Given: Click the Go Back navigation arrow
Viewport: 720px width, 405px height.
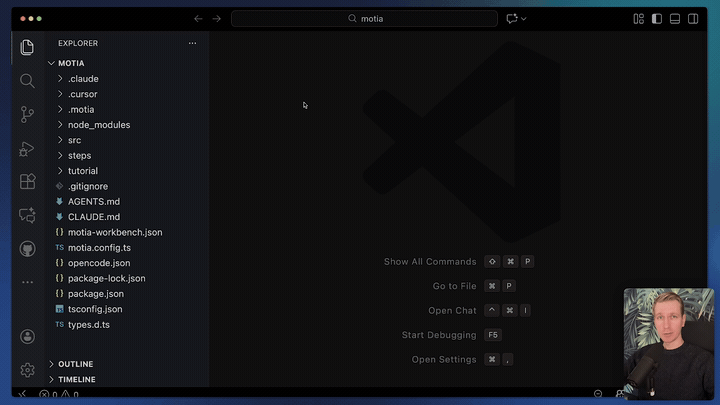Looking at the screenshot, I should [x=198, y=18].
